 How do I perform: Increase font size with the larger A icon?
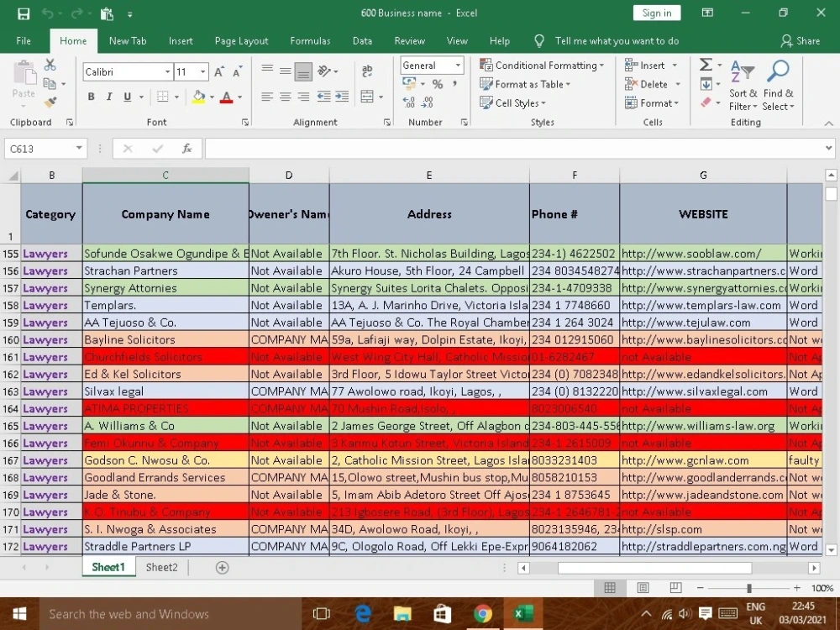click(x=219, y=71)
